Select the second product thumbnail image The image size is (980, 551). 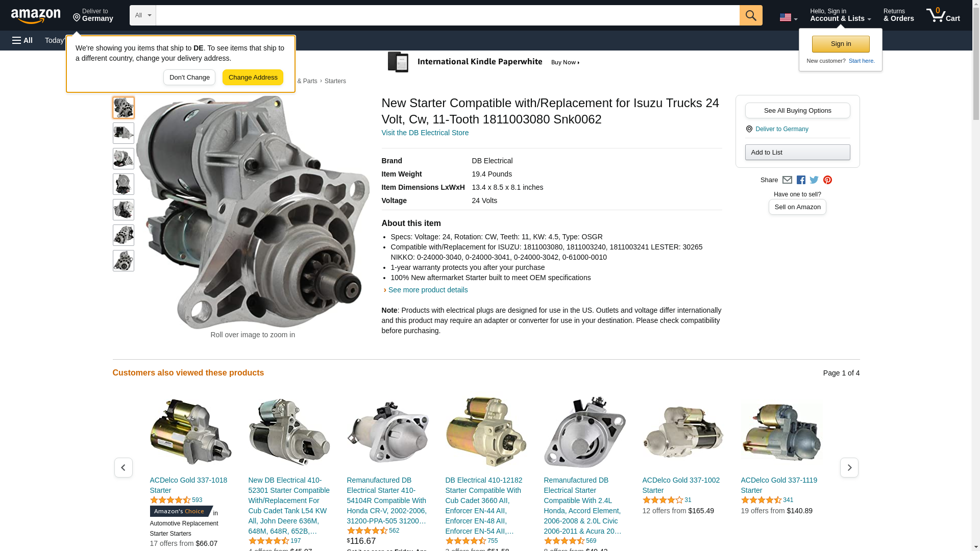(123, 133)
